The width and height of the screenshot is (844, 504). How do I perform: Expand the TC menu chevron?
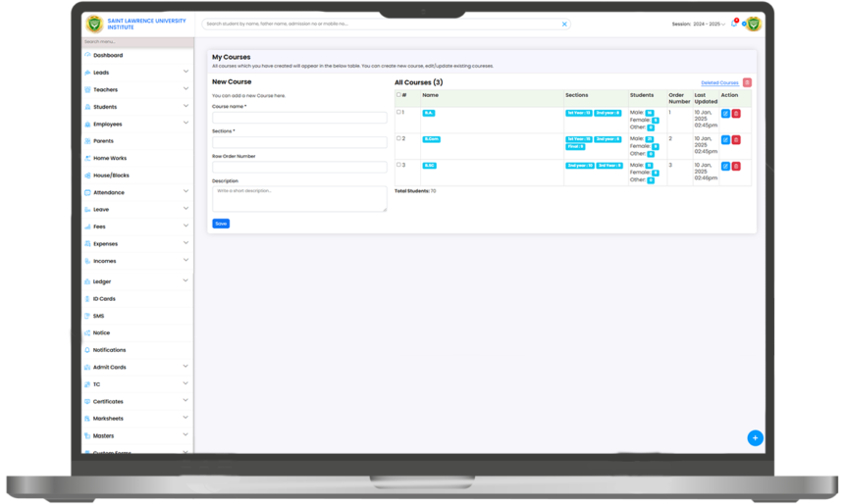[185, 383]
